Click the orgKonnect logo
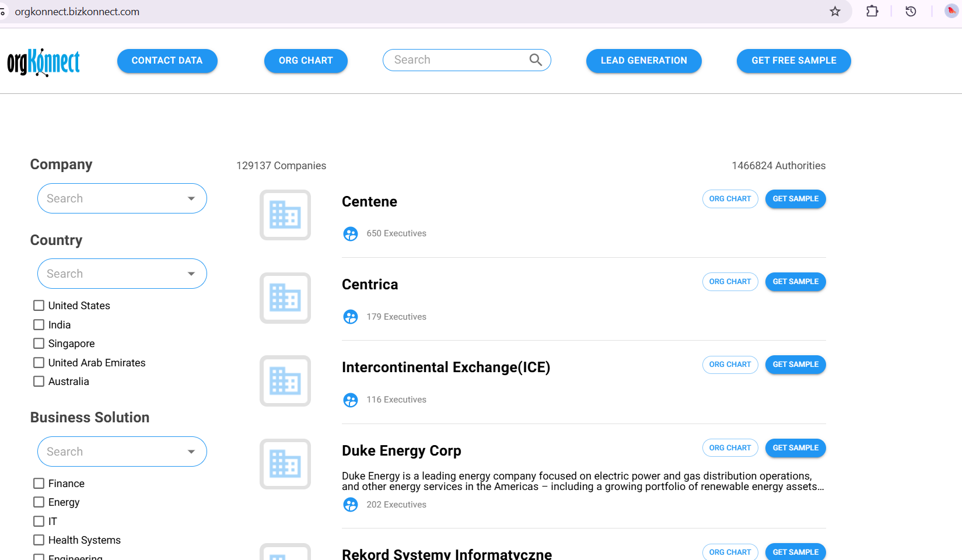962x560 pixels. 44,62
